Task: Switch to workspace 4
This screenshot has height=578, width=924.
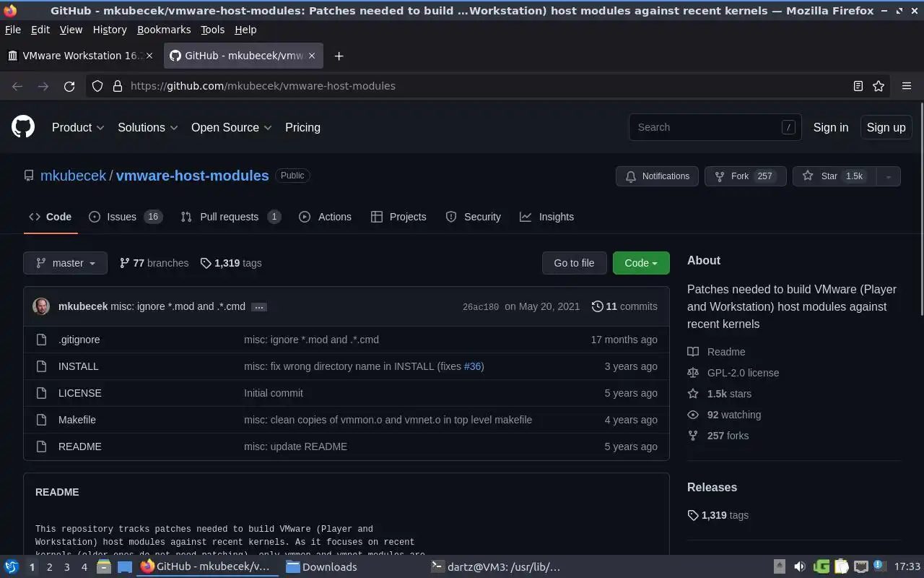Action: 84,567
